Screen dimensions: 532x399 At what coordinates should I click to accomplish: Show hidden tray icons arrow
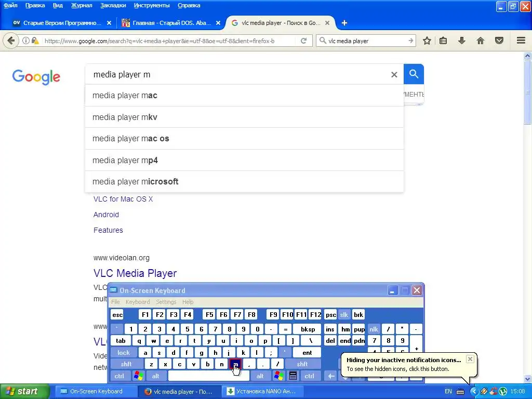click(x=474, y=392)
